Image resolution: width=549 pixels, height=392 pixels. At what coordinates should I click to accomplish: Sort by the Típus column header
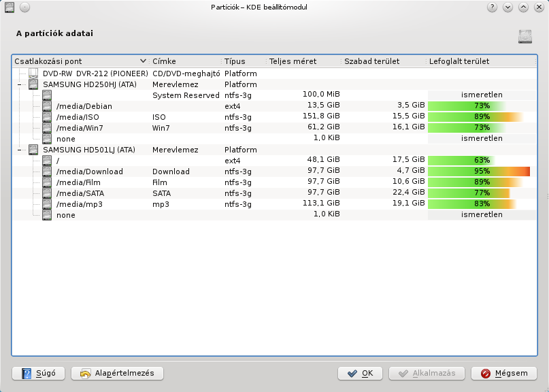click(x=244, y=61)
